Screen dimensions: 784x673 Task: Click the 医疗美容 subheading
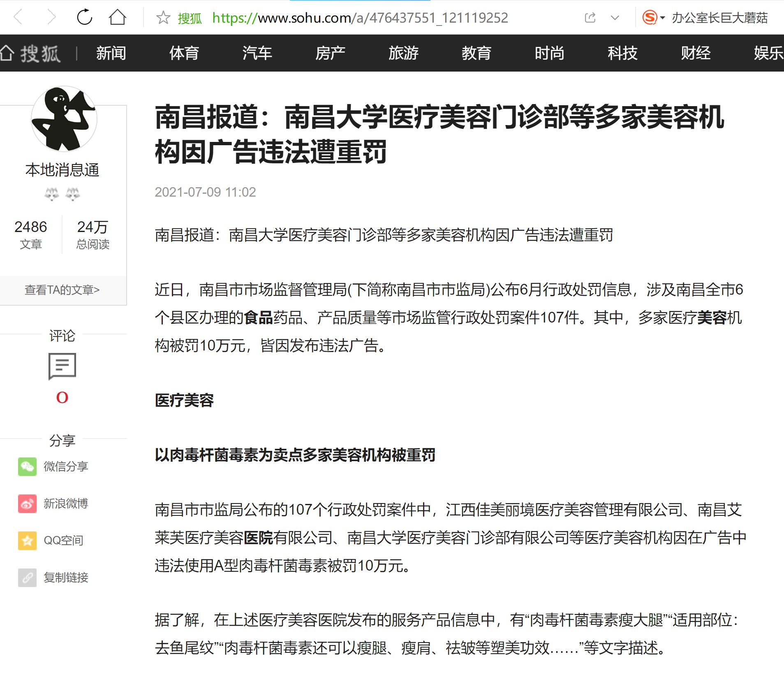point(184,400)
